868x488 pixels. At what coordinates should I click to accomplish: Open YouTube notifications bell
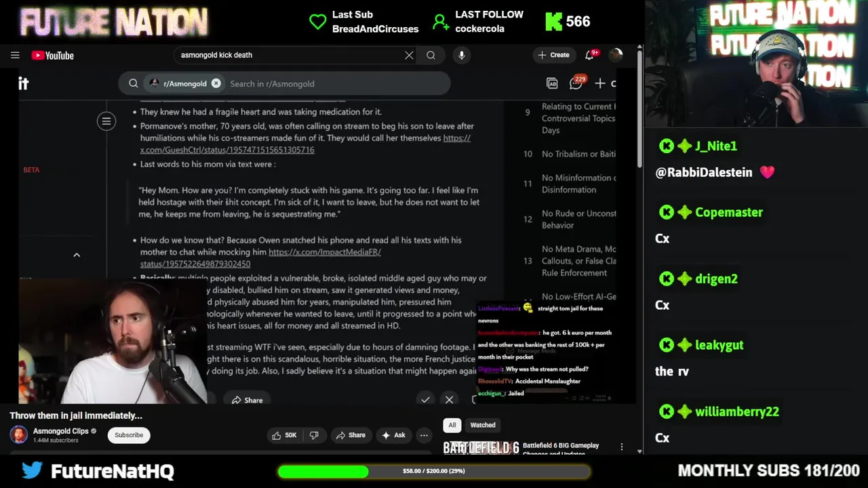tap(590, 55)
